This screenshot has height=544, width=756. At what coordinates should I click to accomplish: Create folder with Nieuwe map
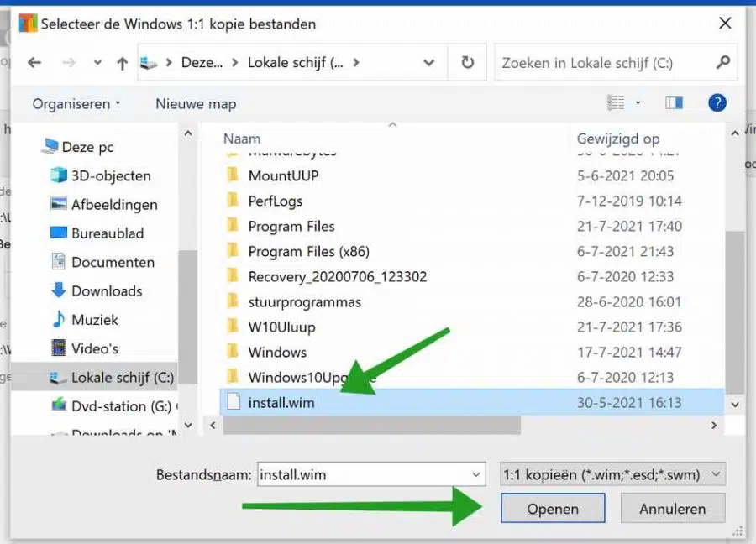click(x=196, y=103)
